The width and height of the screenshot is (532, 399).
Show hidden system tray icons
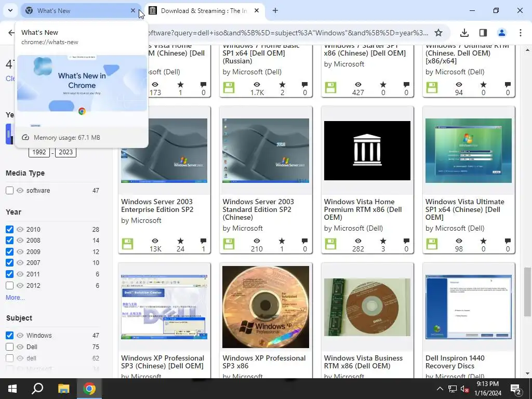(440, 389)
